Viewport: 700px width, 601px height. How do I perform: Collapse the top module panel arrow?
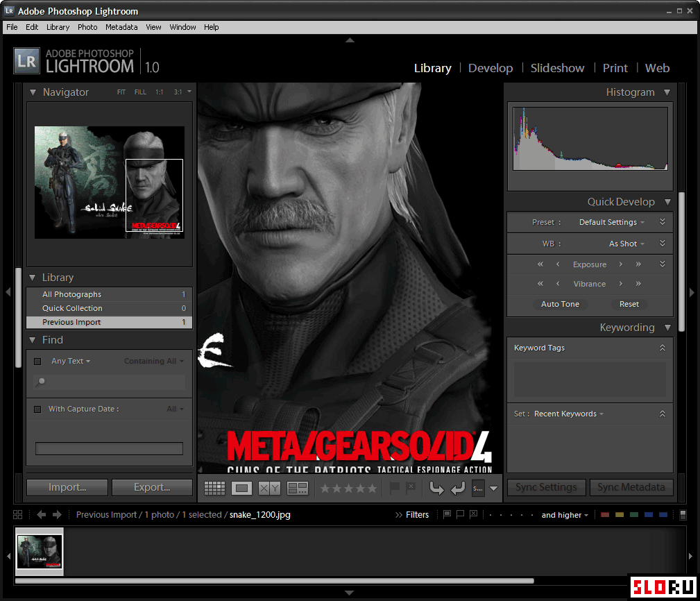coord(350,40)
